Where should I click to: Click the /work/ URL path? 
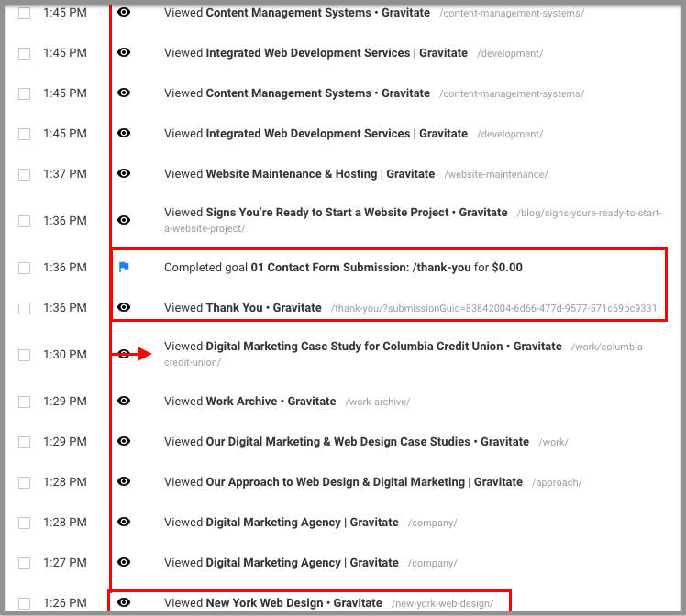553,442
